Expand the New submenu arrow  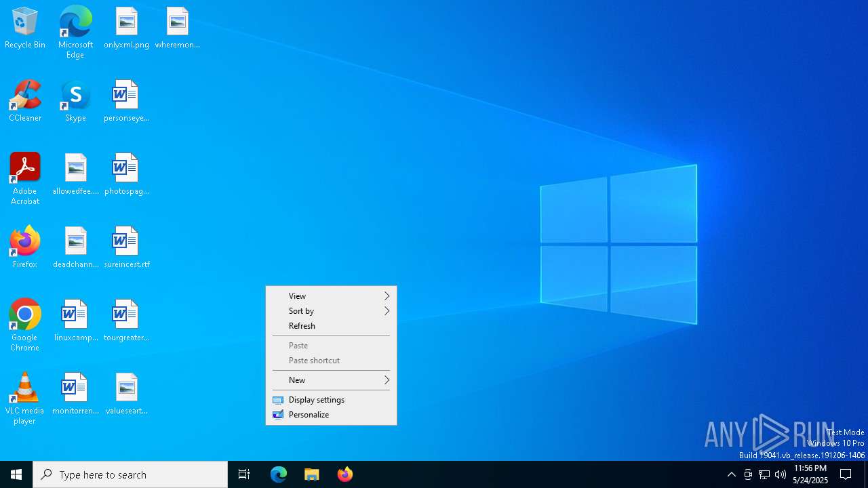(x=387, y=380)
